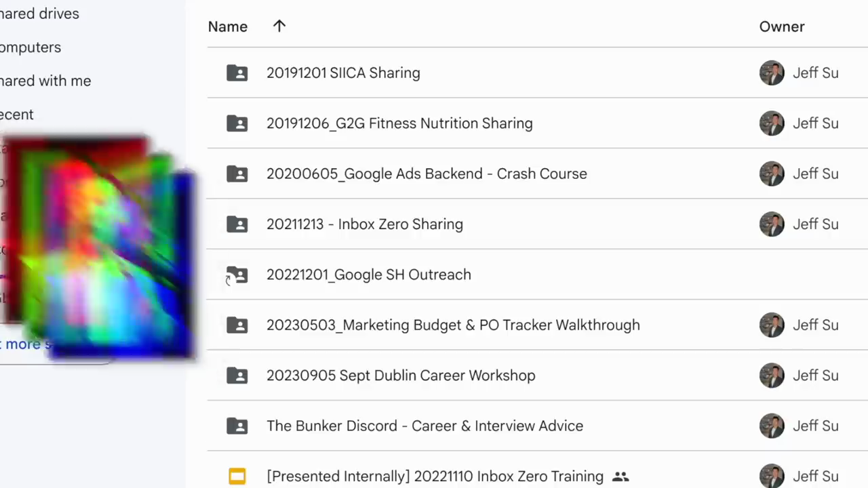This screenshot has height=488, width=868.
Task: Click the folder icon beside 20191206_G2G Fitness Nutrition Sharing
Action: (237, 123)
